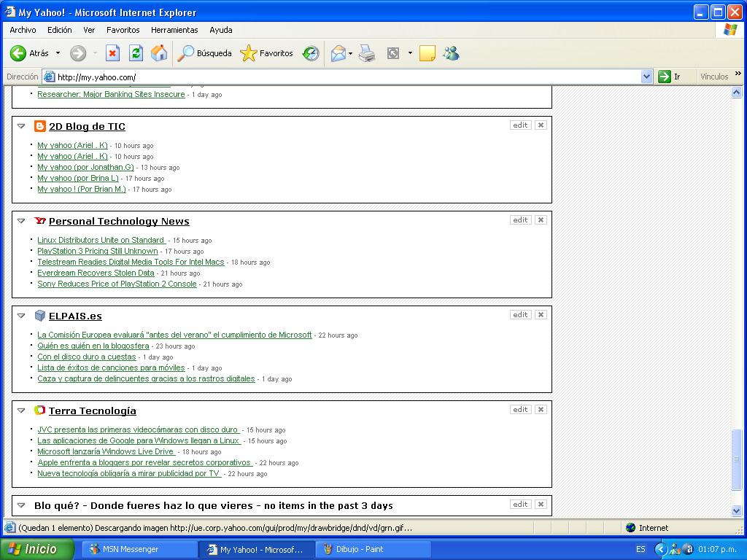Collapse the ELPAIS.es module

click(21, 316)
